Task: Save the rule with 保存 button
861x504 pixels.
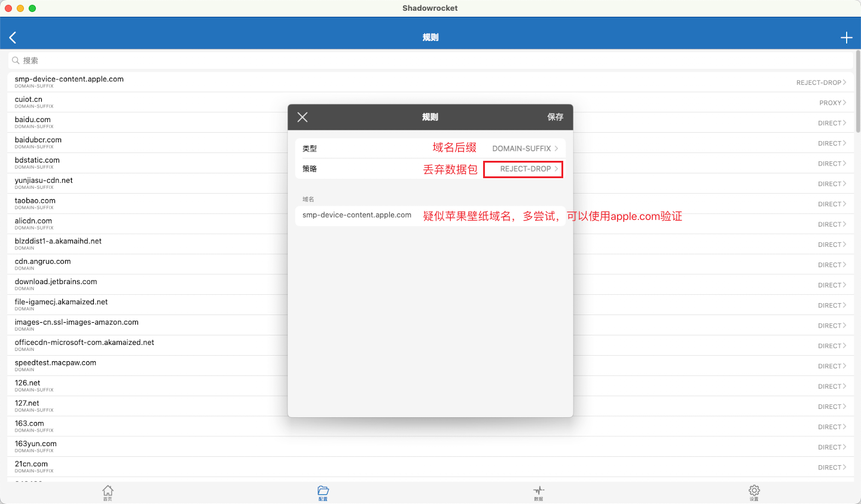Action: pos(555,117)
